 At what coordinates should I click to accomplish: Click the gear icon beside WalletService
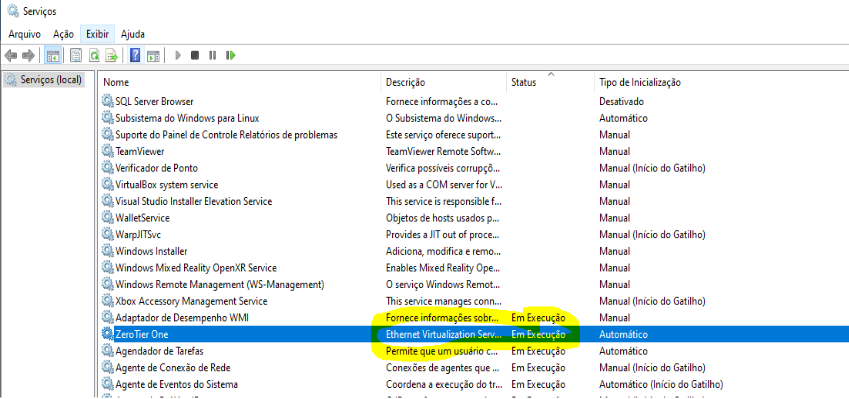coord(108,218)
